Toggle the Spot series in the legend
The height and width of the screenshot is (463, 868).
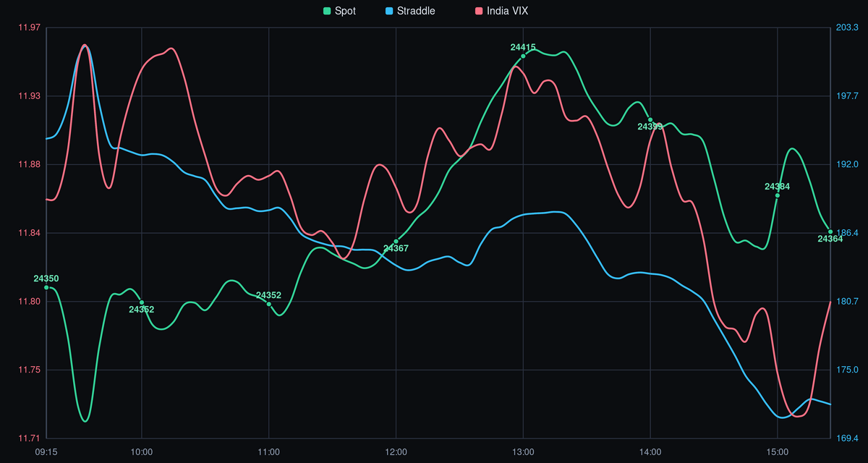click(339, 11)
